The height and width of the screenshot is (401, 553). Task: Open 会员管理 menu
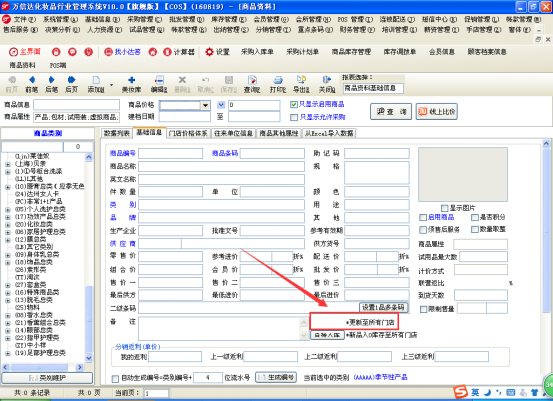[x=271, y=19]
